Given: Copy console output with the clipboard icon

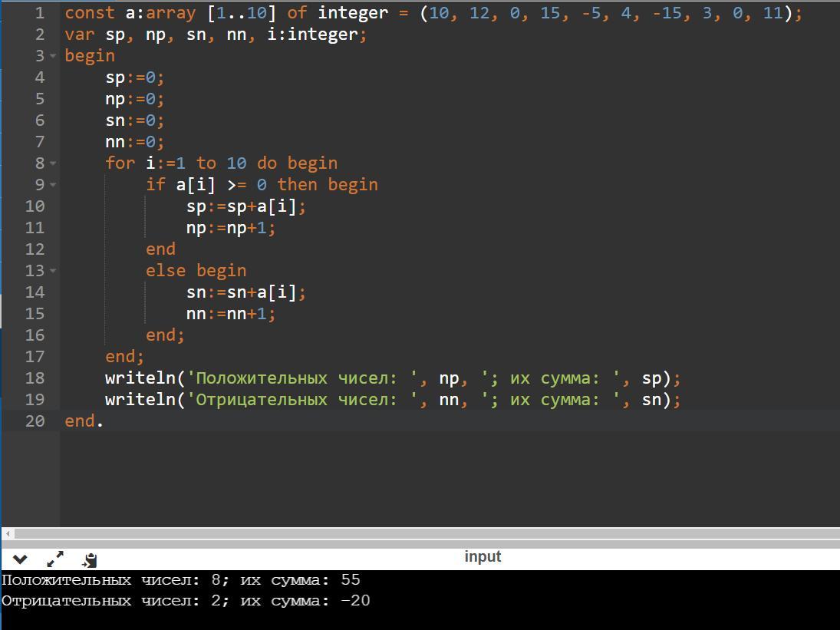Looking at the screenshot, I should pos(90,560).
